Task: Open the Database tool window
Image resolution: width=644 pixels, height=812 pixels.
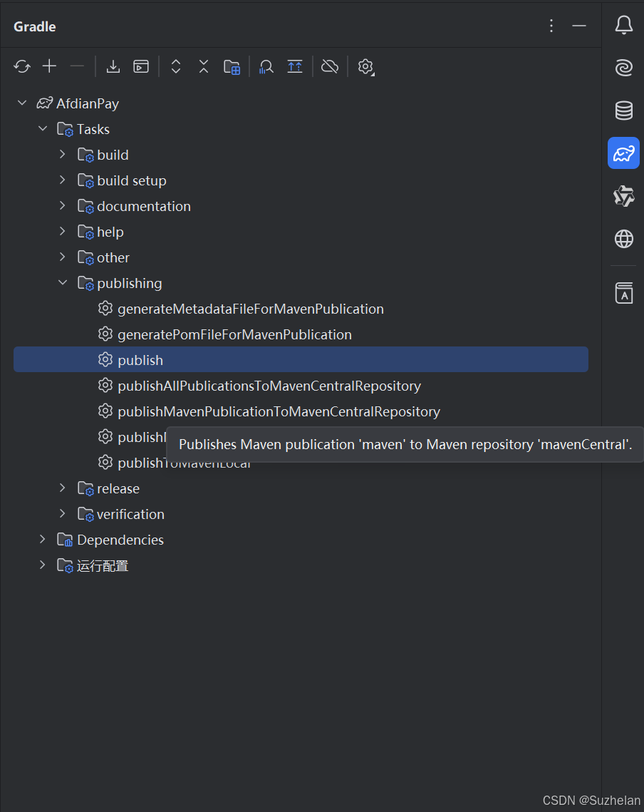Action: point(623,111)
